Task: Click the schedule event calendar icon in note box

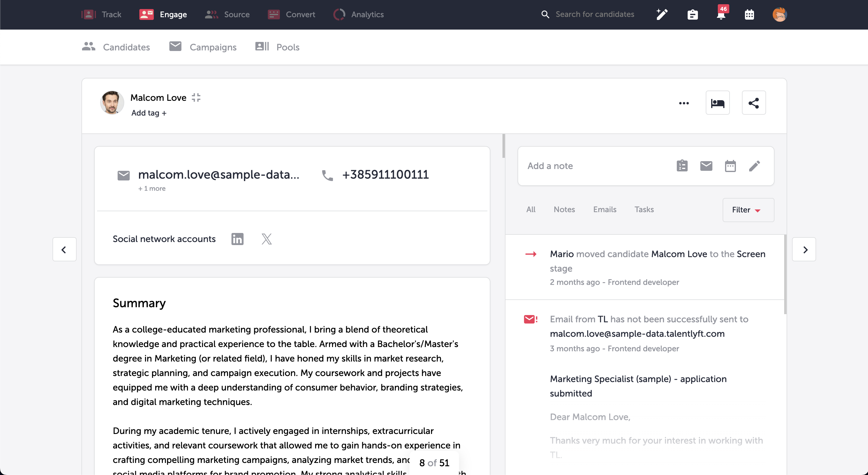Action: click(x=730, y=166)
